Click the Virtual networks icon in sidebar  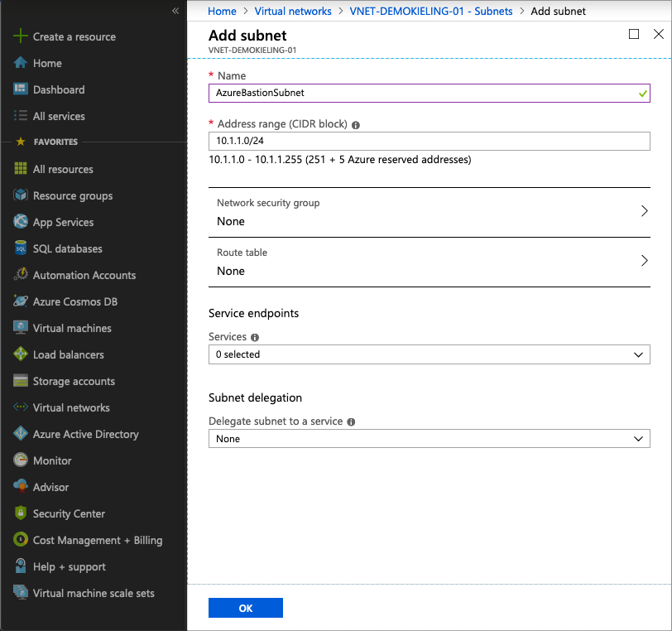click(x=20, y=407)
